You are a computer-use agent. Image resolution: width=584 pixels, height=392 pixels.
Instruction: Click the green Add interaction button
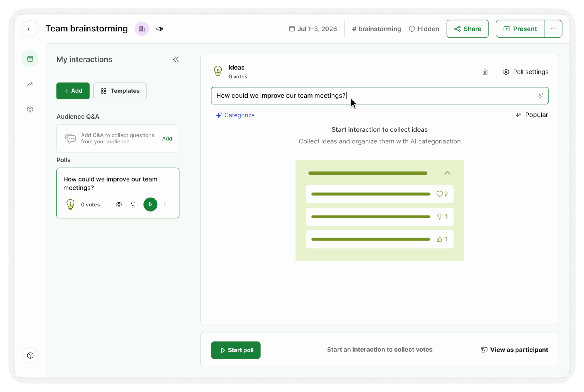[x=73, y=91]
